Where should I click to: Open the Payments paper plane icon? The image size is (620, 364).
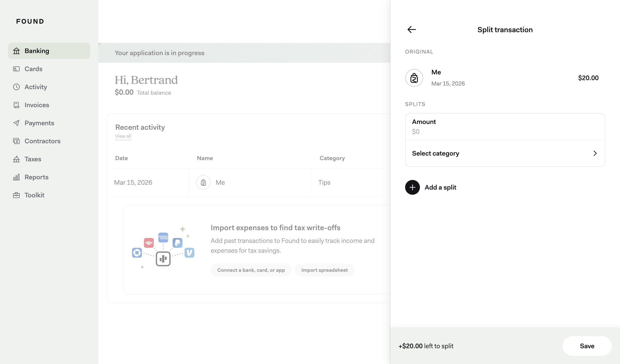coord(16,123)
